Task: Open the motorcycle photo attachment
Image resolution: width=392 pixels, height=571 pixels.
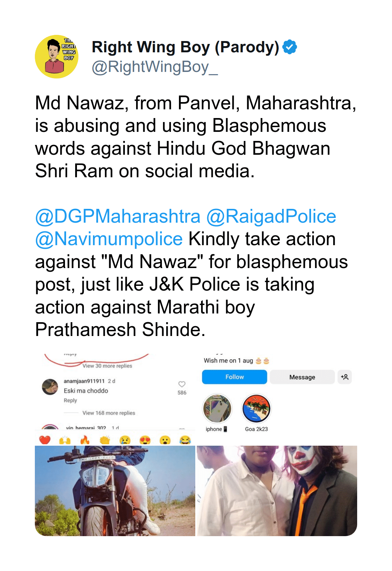Action: pyautogui.click(x=115, y=491)
